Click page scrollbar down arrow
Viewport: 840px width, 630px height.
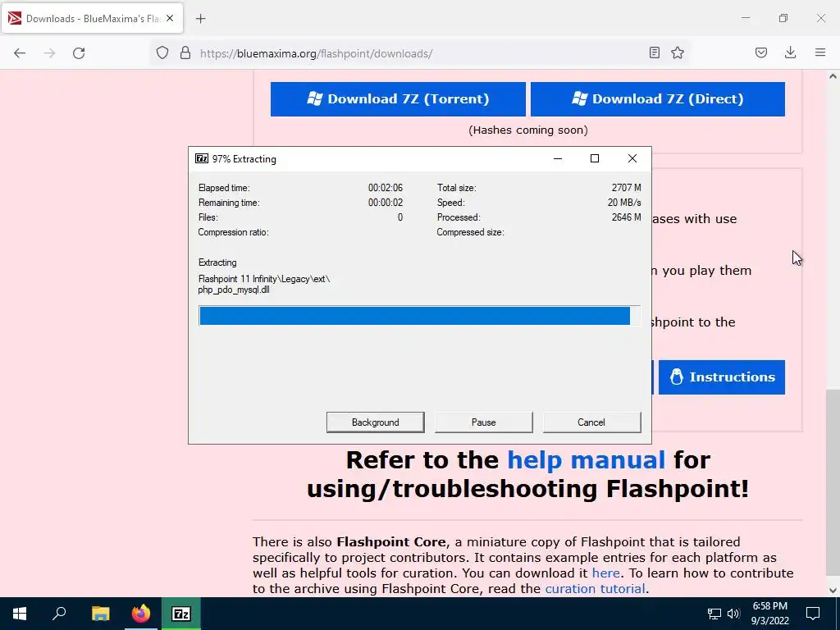tap(833, 591)
